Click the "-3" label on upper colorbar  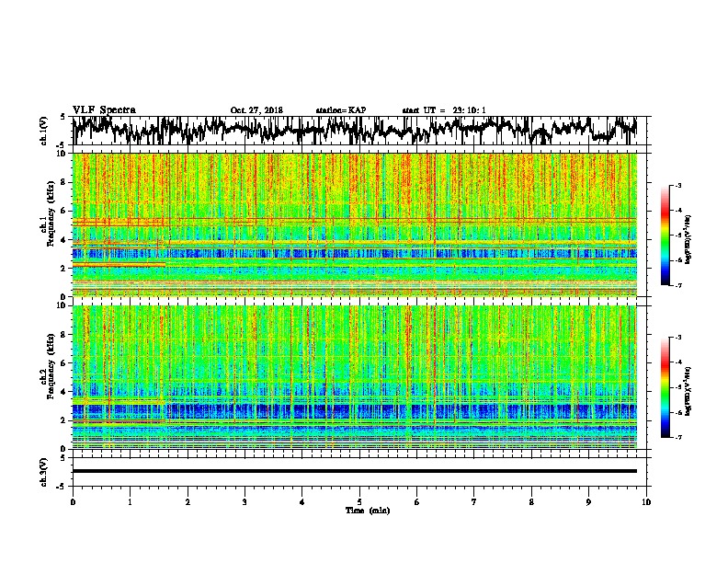tap(677, 186)
